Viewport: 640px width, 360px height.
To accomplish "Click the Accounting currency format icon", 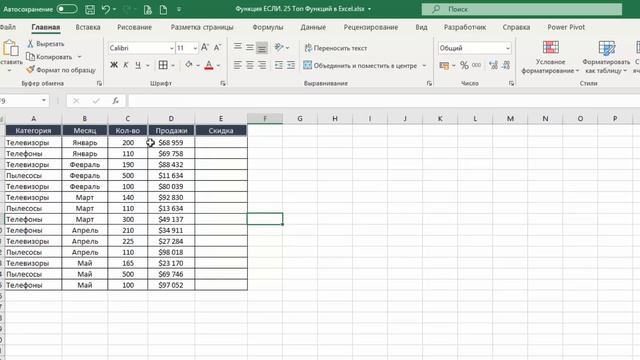I will 444,65.
